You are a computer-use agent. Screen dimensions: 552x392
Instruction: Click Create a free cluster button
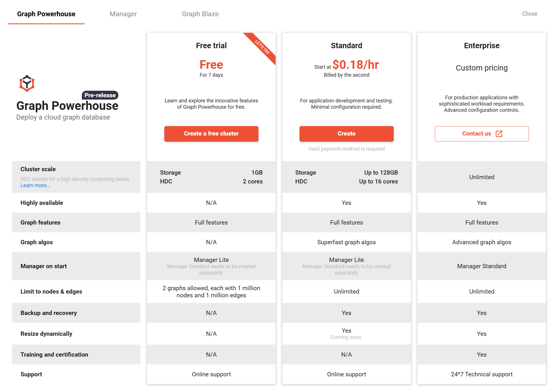211,134
